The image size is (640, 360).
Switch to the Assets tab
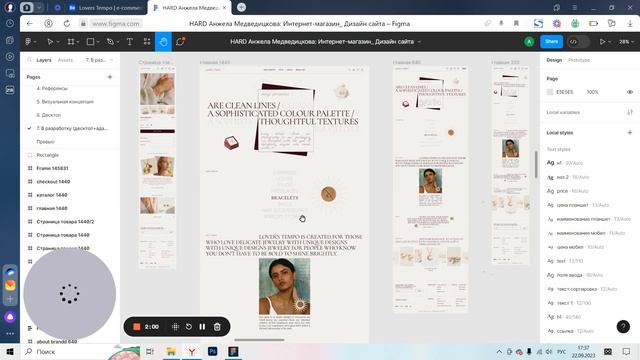pos(65,60)
